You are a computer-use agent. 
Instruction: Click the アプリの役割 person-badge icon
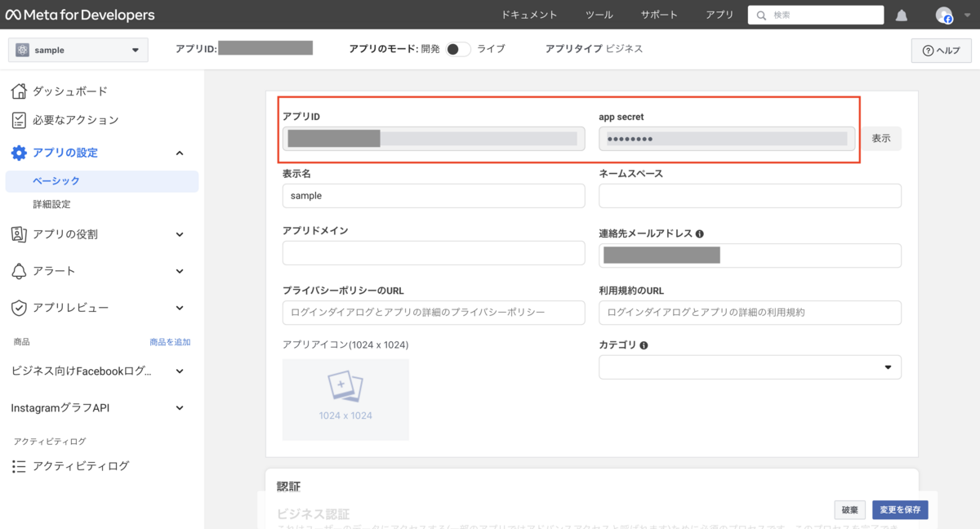(x=19, y=234)
